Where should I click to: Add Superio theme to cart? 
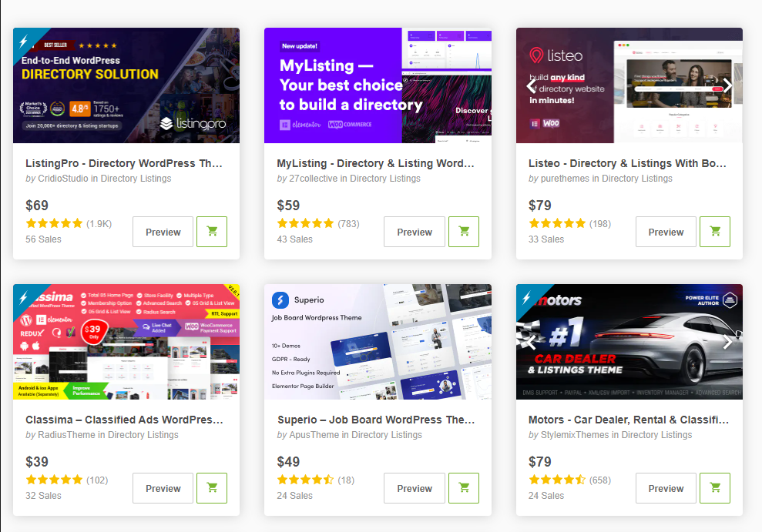coord(463,488)
